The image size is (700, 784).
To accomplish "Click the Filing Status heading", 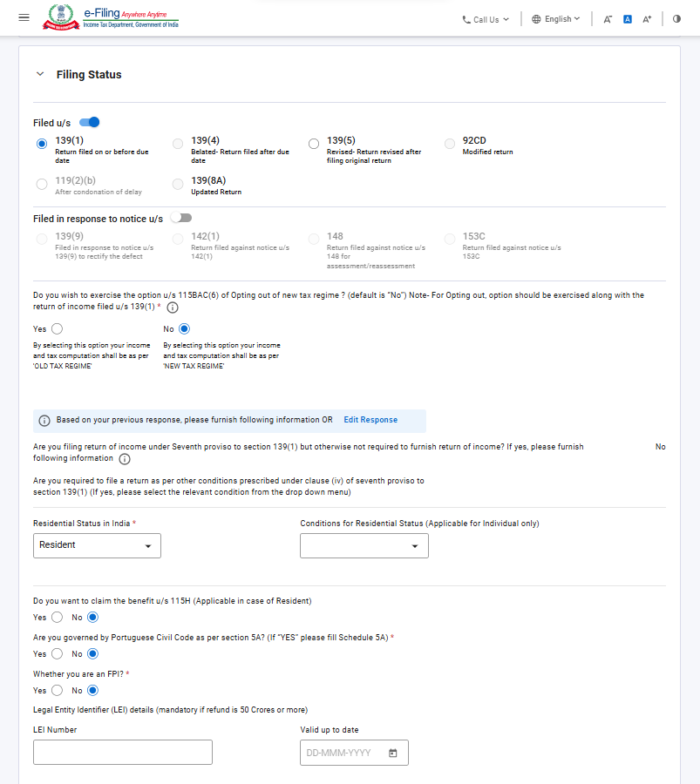I will [89, 75].
